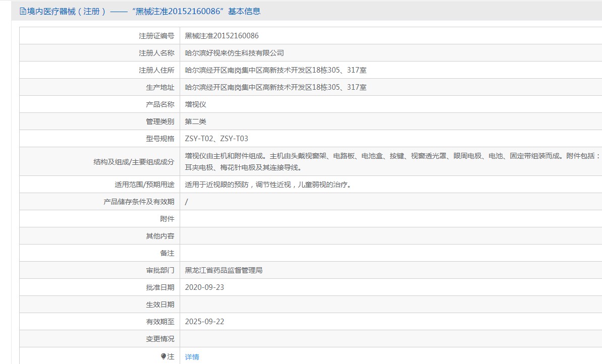602x364 pixels.
Task: Click the 备注 label
Action: (168, 253)
